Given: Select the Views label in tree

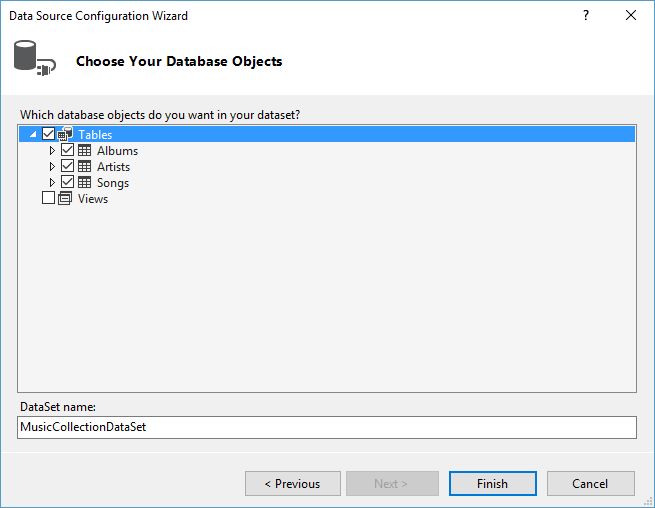Looking at the screenshot, I should 93,199.
